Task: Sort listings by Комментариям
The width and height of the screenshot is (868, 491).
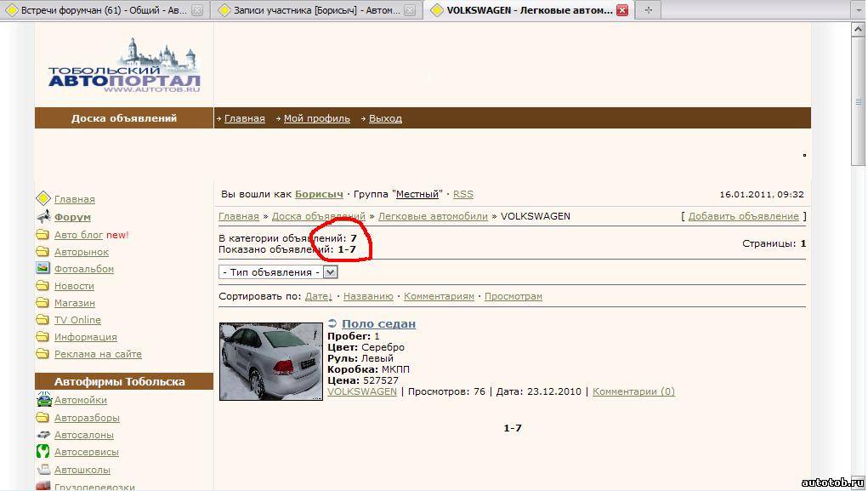Action: [x=439, y=296]
